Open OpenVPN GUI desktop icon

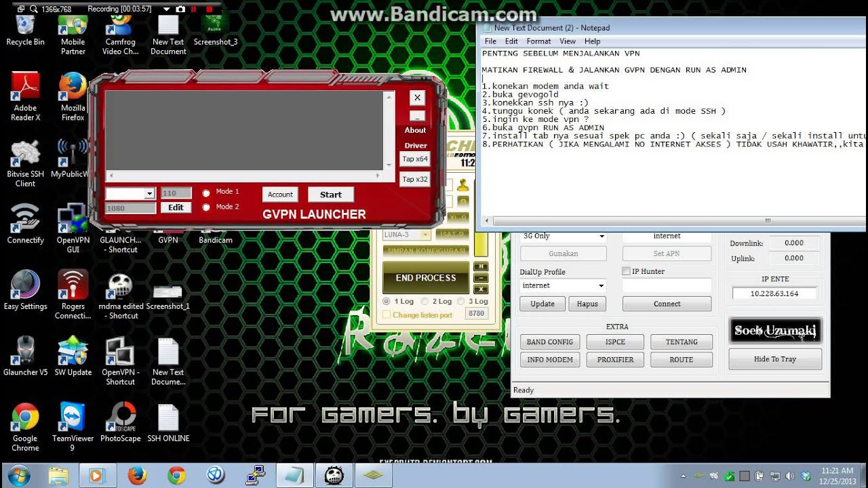coord(73,229)
